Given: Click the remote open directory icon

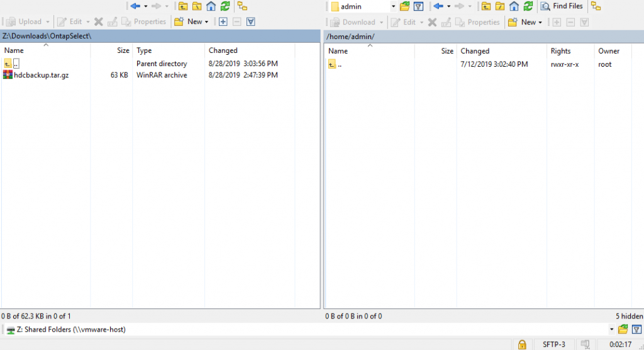Looking at the screenshot, I should click(405, 6).
